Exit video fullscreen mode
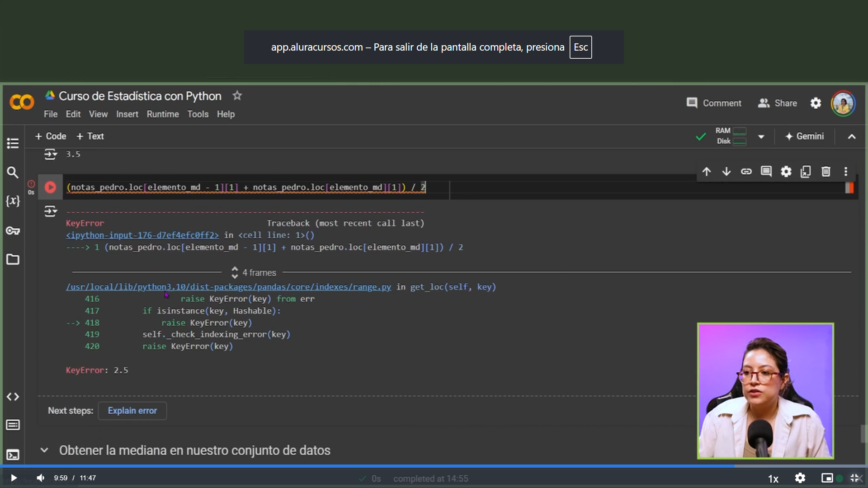Screen dimensions: 868x488 855,478
